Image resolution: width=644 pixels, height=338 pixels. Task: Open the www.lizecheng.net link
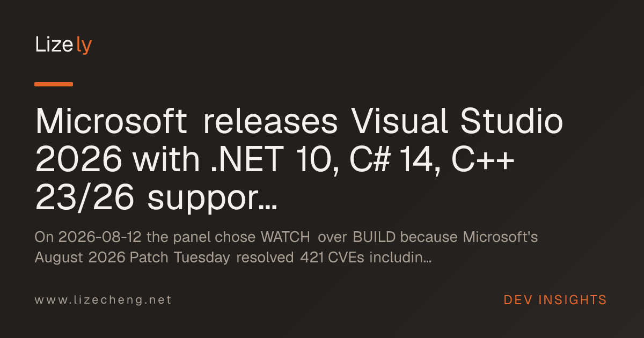[103, 300]
